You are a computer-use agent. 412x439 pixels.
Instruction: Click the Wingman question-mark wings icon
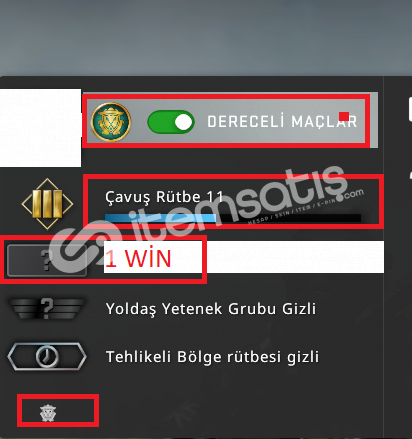pyautogui.click(x=47, y=309)
